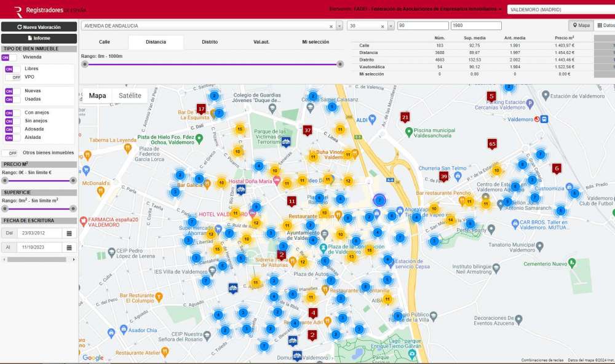Switch off the Adosada toggle

tap(12, 130)
